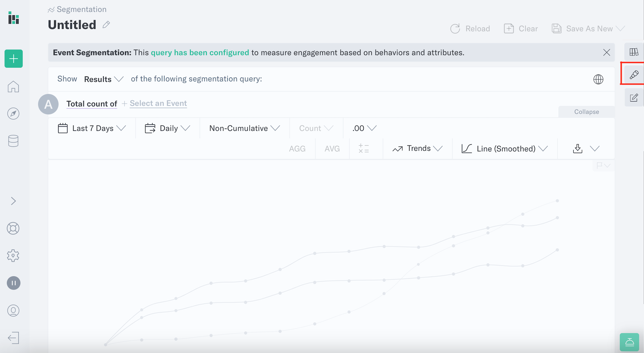Select an Event for the query
The width and height of the screenshot is (644, 353).
tap(158, 103)
